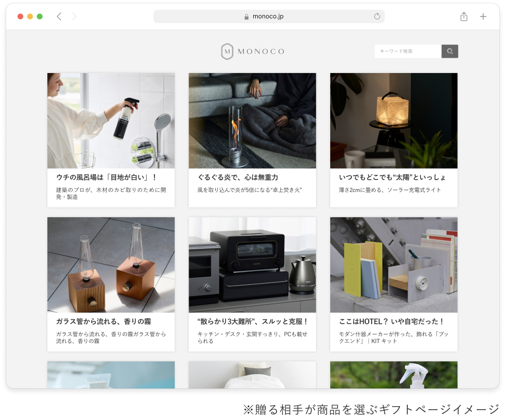
Task: Click the padlock icon in the address bar
Action: coord(247,17)
